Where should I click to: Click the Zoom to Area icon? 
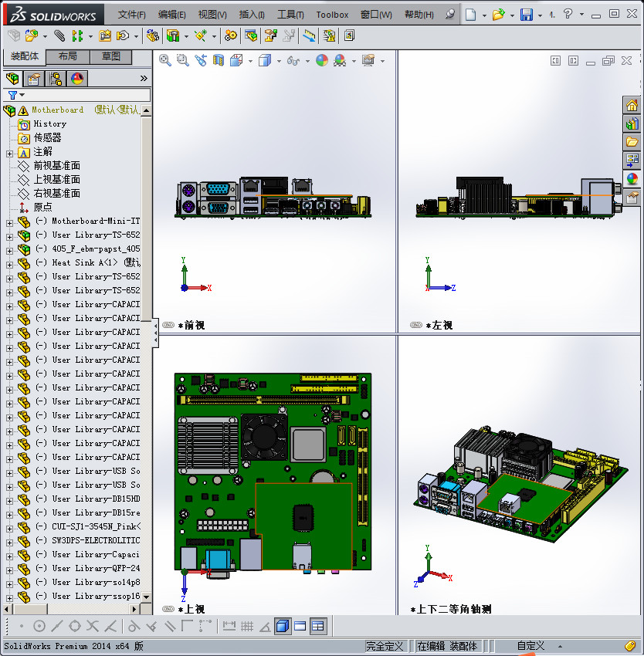pos(182,61)
